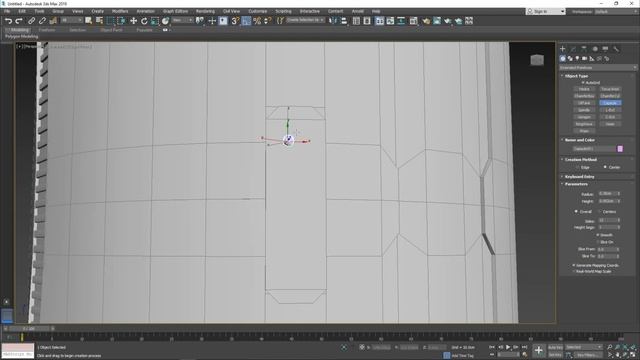Click the Undo arrow in the main toolbar
The height and width of the screenshot is (360, 640).
[8, 21]
